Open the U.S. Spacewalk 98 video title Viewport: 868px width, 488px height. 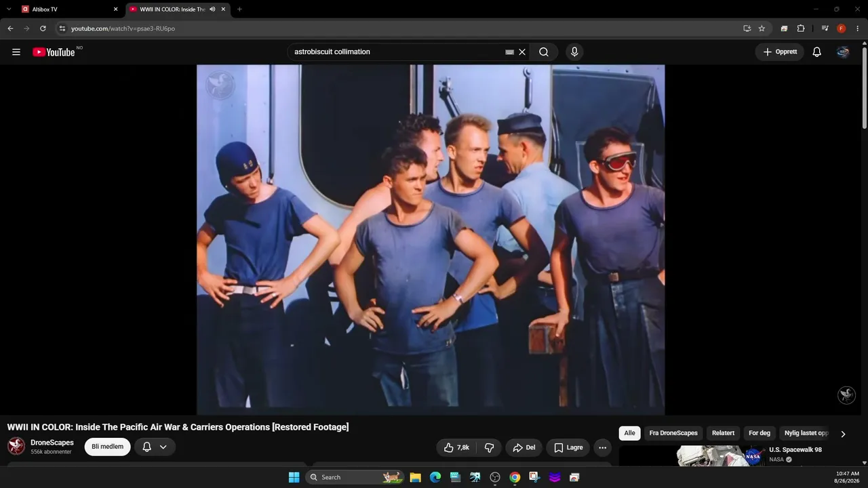(795, 450)
